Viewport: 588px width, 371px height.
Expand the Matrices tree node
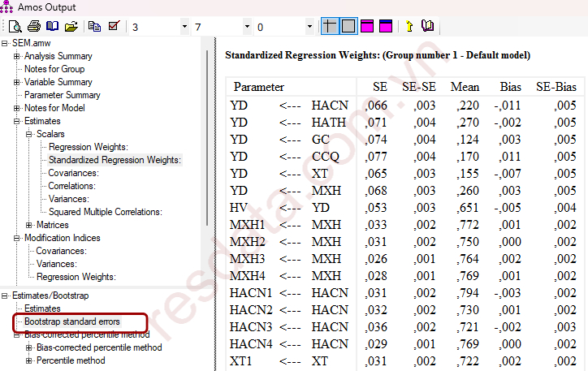tap(29, 225)
